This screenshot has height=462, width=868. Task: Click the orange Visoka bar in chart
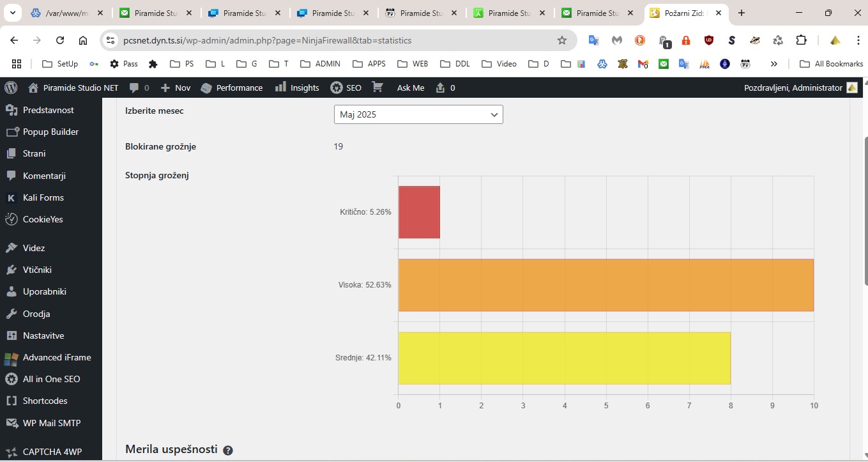[x=605, y=285]
